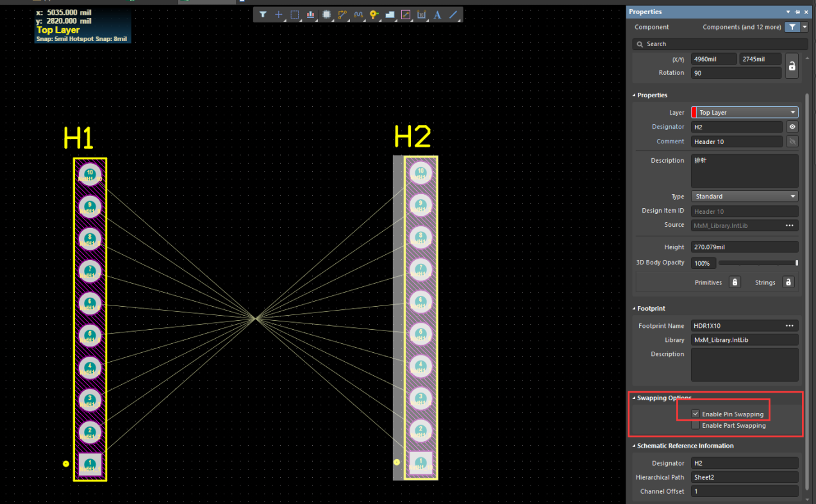Viewport: 816px width, 504px height.
Task: Click square pad 1 of header H1
Action: coord(90,464)
